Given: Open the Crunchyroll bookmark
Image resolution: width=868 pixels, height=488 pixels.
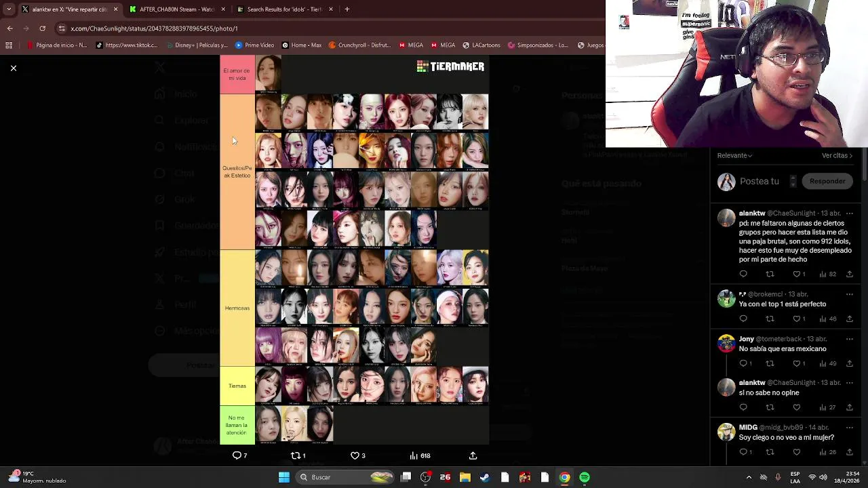Looking at the screenshot, I should (x=359, y=45).
